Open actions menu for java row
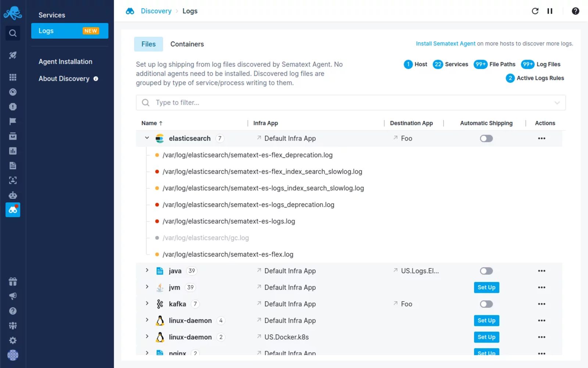The width and height of the screenshot is (588, 368). [542, 271]
